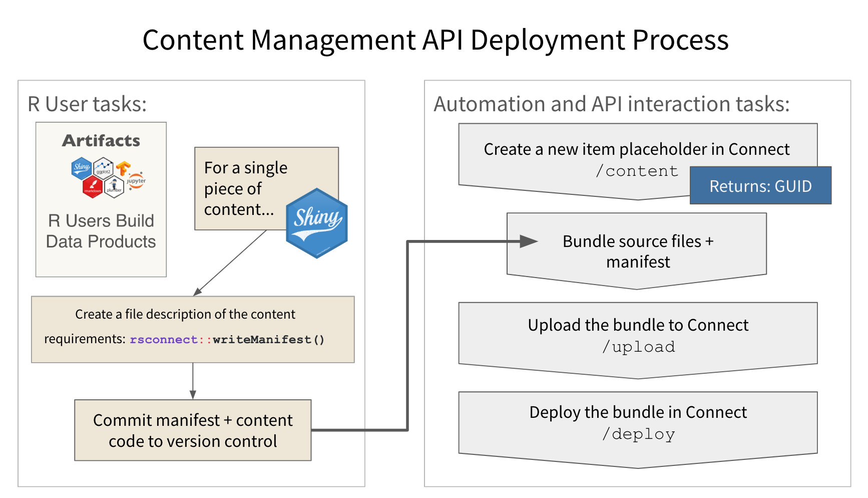Click the Upload the bundle to Connect step
The width and height of the screenshot is (868, 498).
click(x=638, y=336)
